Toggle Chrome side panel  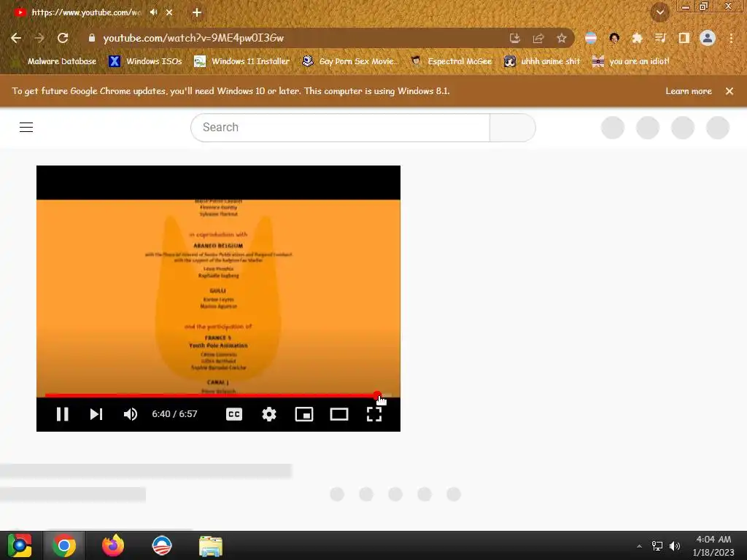(x=684, y=38)
